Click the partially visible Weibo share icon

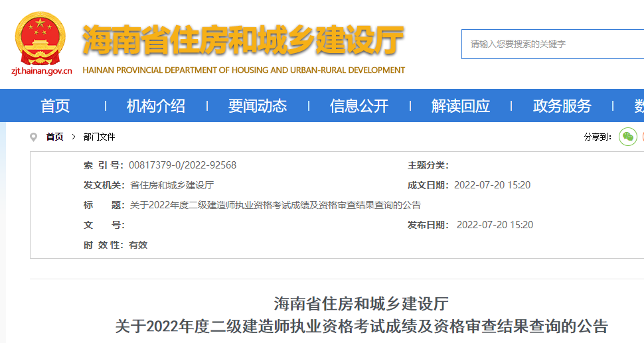(x=641, y=137)
